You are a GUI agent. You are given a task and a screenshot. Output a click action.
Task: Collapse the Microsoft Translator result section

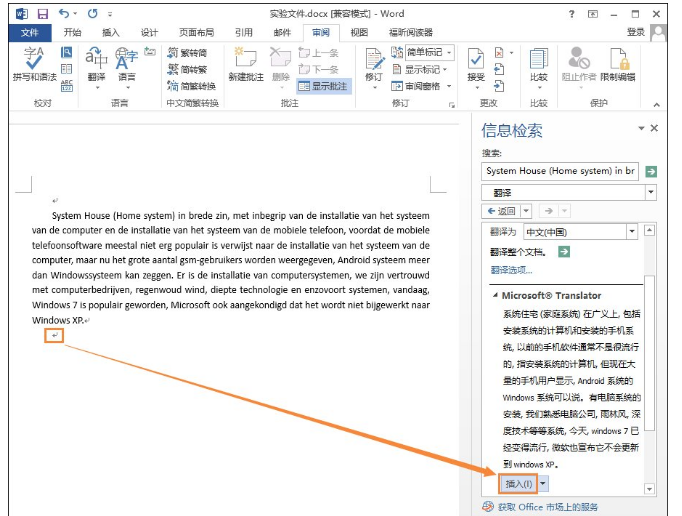494,296
